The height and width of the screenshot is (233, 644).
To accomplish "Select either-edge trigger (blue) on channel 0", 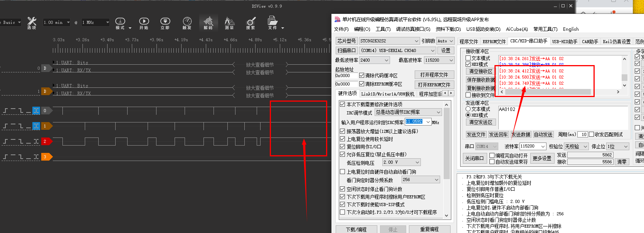I will 36,111.
